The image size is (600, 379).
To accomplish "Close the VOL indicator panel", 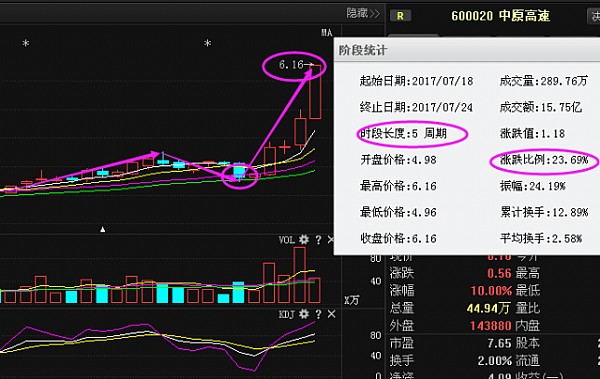I will [x=331, y=240].
